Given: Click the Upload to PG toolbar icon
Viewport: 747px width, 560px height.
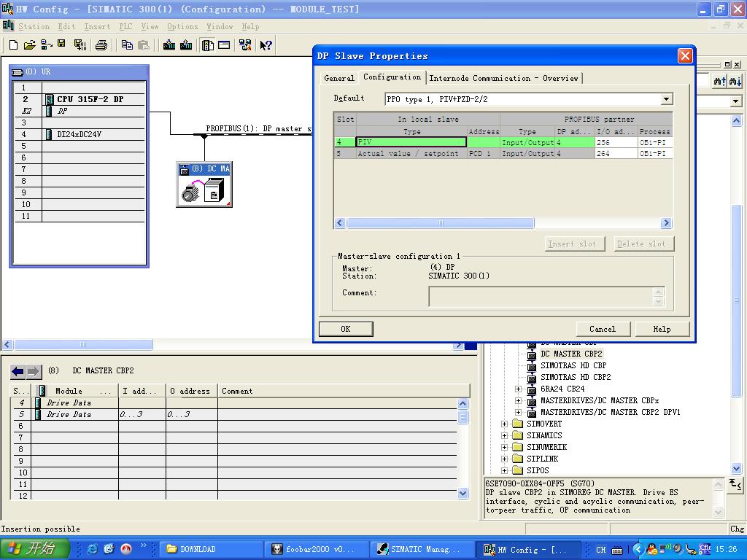Looking at the screenshot, I should (186, 45).
